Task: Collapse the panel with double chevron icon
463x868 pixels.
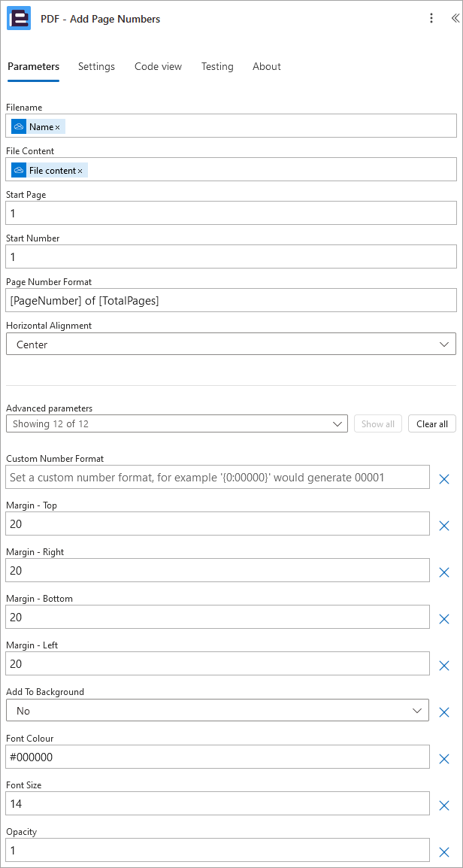Action: [455, 18]
